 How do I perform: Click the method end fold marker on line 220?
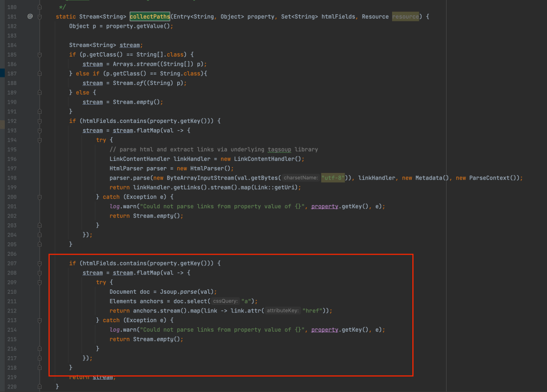40,386
